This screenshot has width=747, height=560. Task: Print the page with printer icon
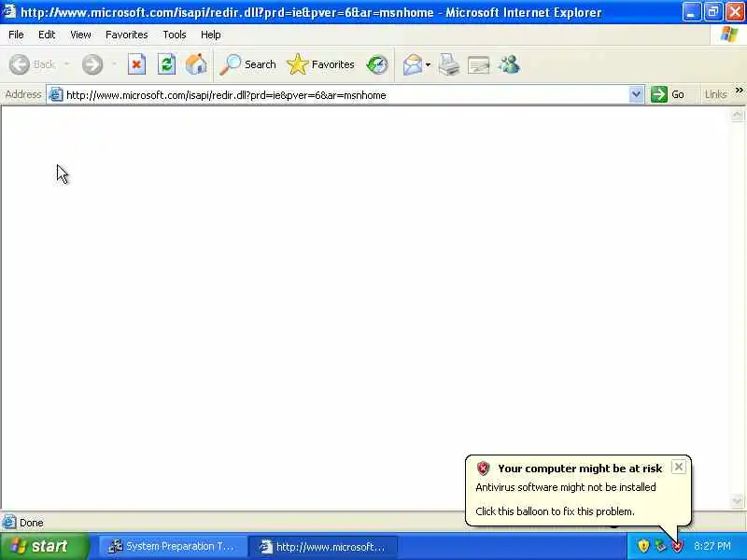[449, 64]
